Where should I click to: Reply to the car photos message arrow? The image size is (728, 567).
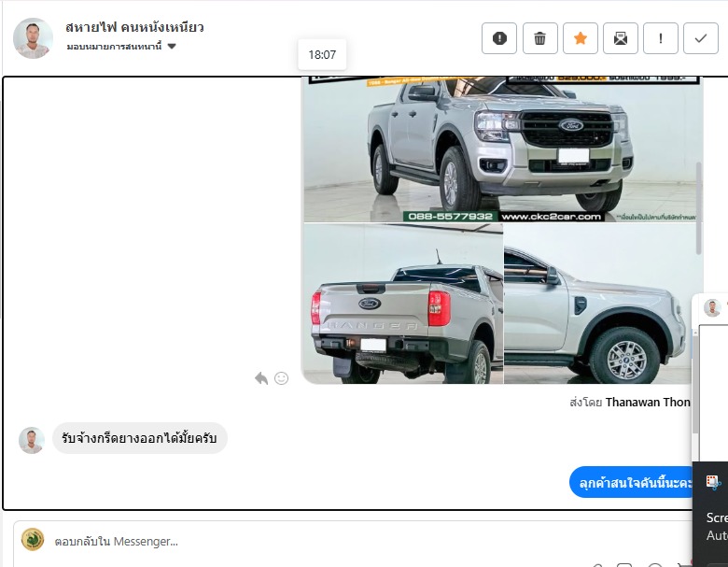coord(261,378)
